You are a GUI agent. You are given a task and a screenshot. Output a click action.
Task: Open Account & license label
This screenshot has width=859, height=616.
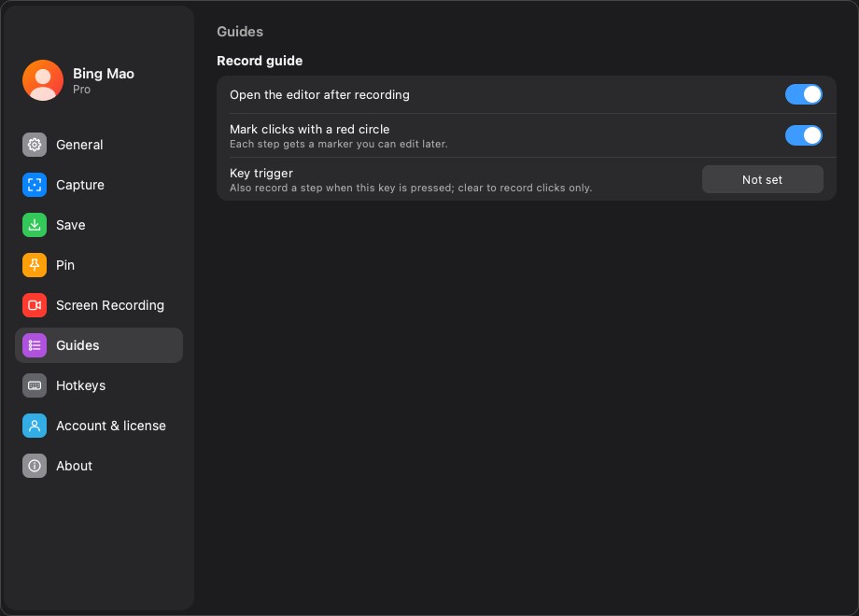point(111,426)
